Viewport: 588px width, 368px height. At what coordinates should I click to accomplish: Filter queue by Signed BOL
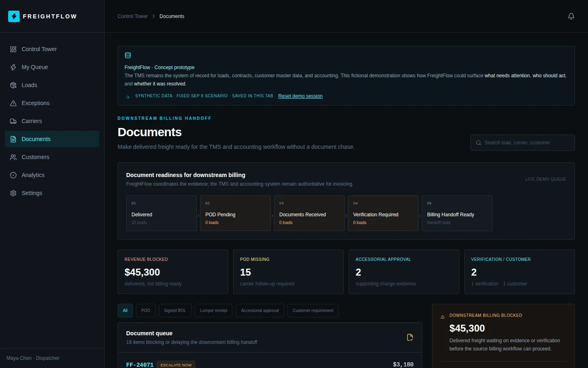click(175, 311)
